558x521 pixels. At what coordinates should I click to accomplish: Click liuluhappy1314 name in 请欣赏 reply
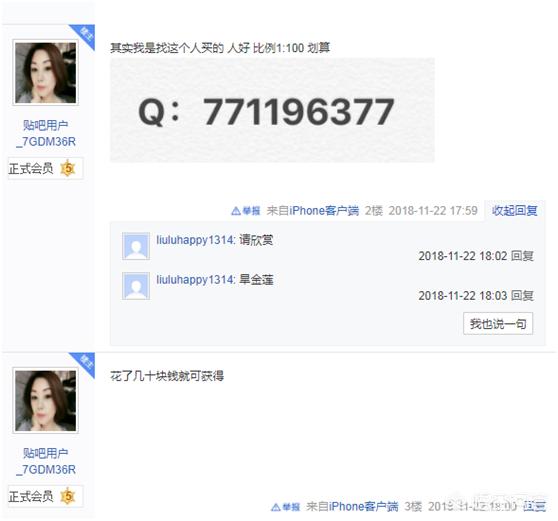point(196,240)
